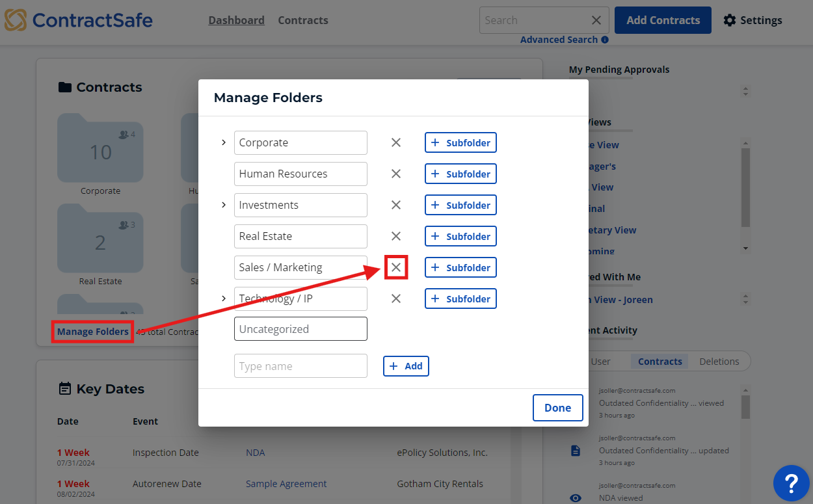Delete the Sales / Marketing folder

pos(396,267)
